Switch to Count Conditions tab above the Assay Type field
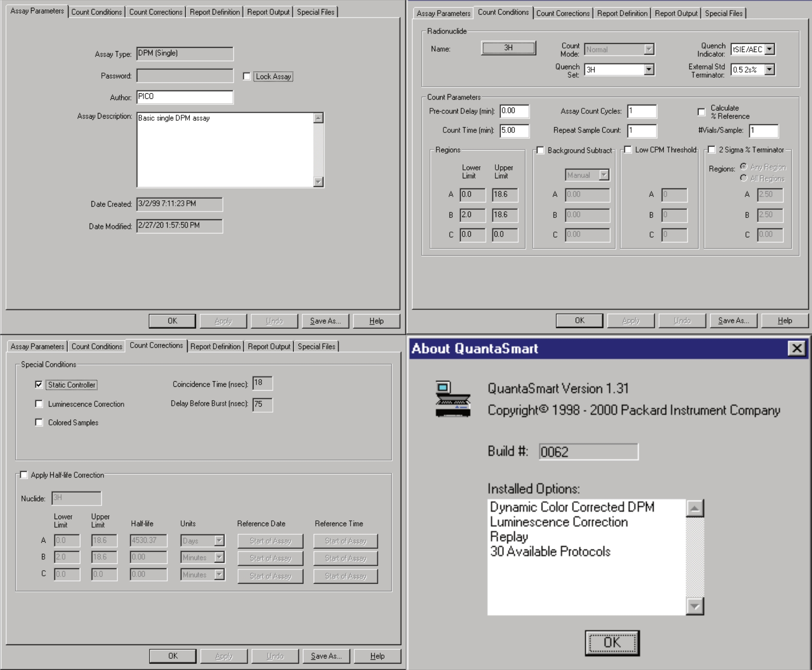Screen dimensions: 812x670 [x=96, y=12]
